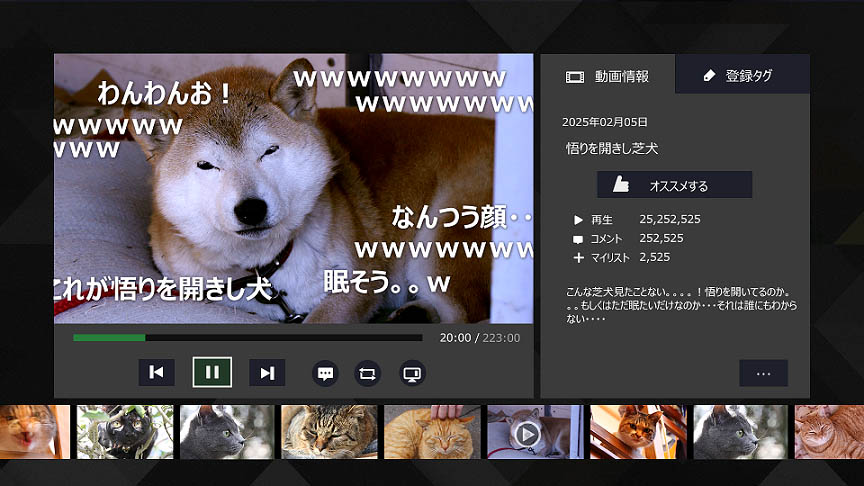The image size is (864, 486).
Task: Open the orange cat being petted thumbnail
Action: pyautogui.click(x=432, y=432)
